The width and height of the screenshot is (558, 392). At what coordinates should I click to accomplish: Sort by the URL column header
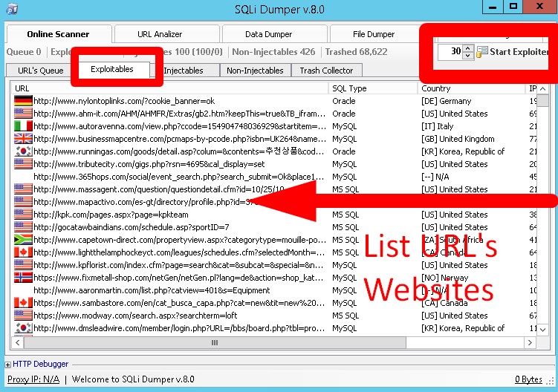[x=169, y=88]
